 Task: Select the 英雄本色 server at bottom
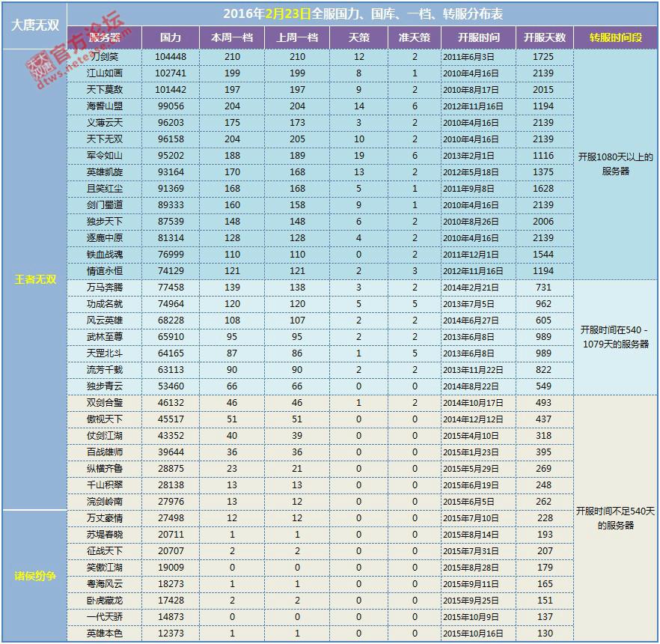coord(105,634)
